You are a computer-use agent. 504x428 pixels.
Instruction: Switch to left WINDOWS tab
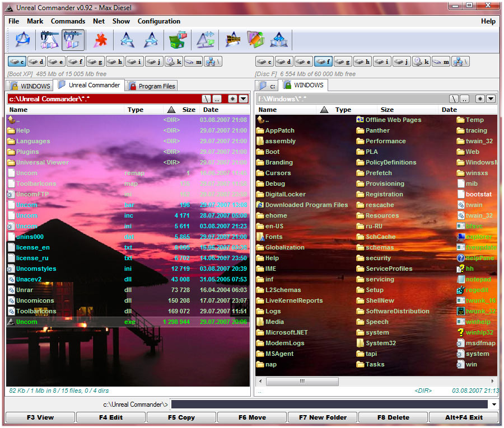pos(30,86)
